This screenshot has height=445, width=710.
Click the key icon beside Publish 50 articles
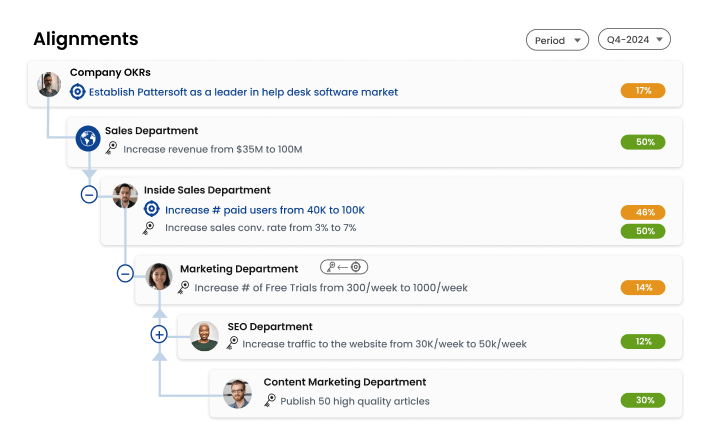coord(270,400)
